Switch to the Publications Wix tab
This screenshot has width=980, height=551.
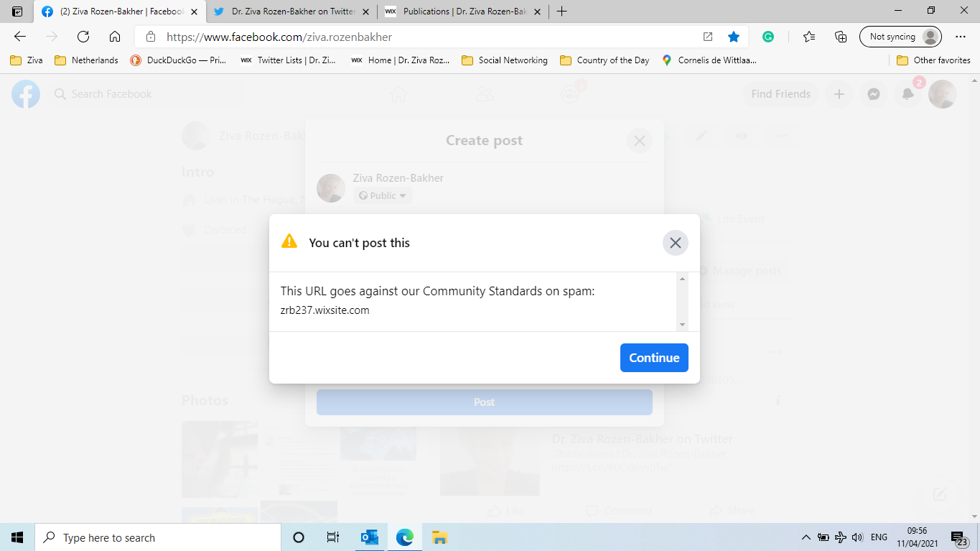pyautogui.click(x=464, y=11)
